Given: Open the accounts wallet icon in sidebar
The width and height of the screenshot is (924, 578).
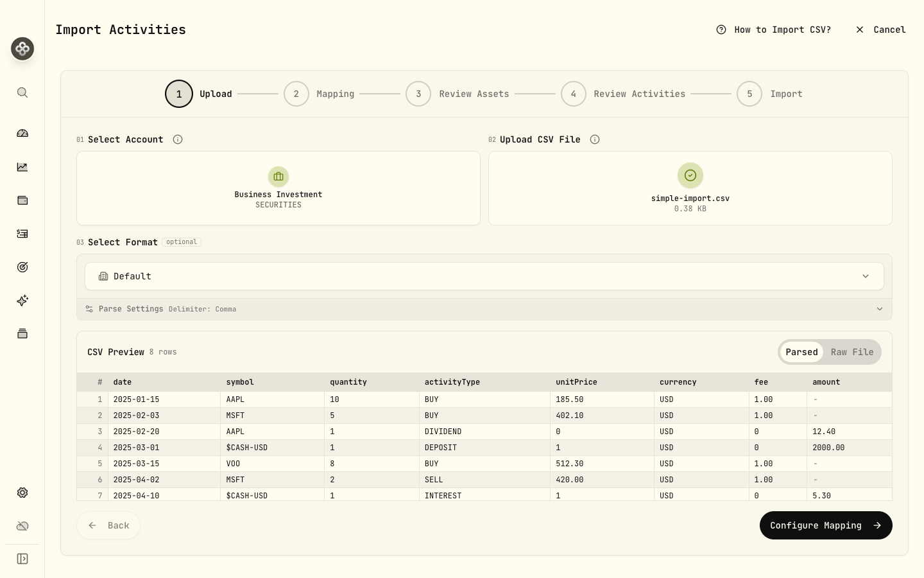Looking at the screenshot, I should (x=22, y=200).
